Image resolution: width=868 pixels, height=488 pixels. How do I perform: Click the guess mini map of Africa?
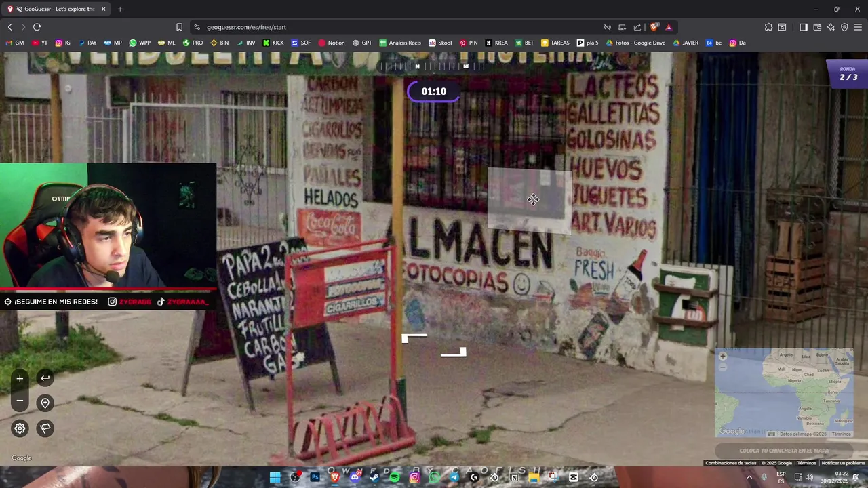(784, 393)
